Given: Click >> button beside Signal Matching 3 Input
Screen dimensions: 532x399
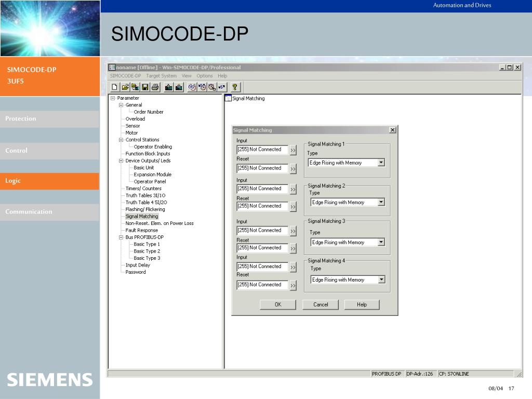Looking at the screenshot, I should 293,231.
